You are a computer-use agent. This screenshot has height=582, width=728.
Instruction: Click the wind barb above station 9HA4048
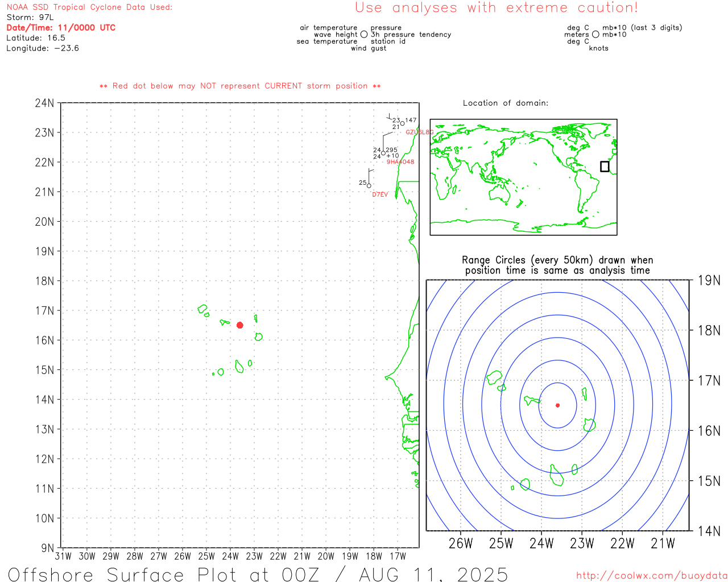point(388,141)
